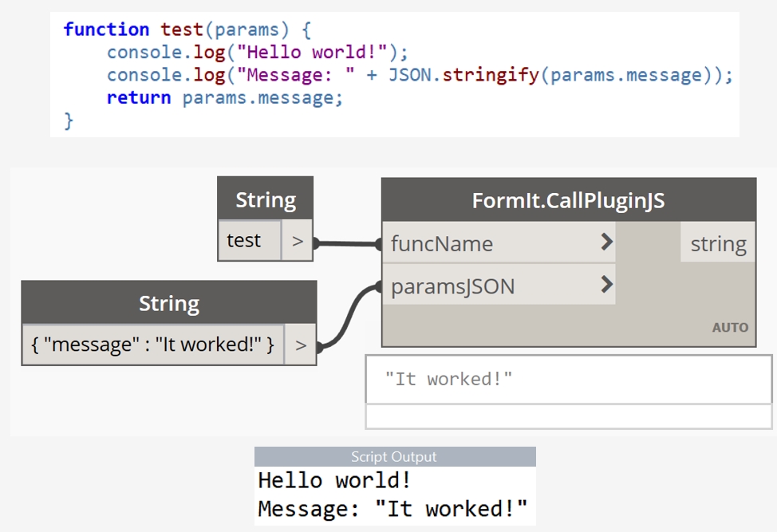Select the FormIt.CallPluginJS node header
This screenshot has height=532, width=777.
[568, 199]
